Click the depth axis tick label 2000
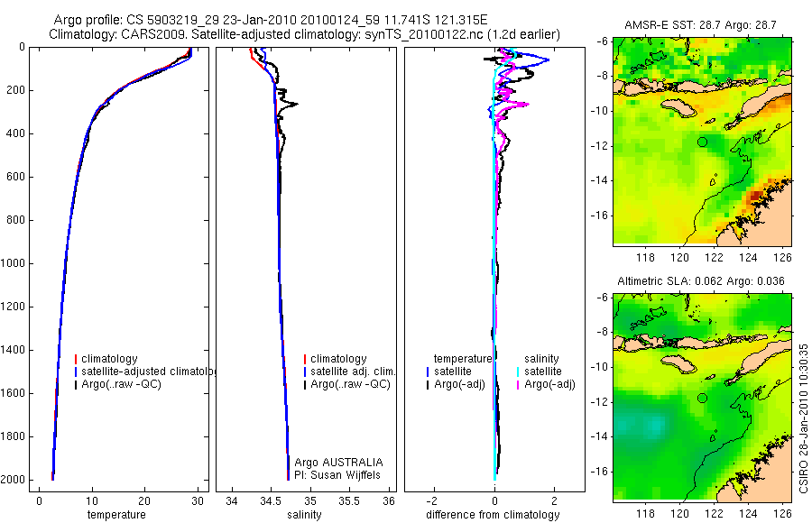Image resolution: width=812 pixels, height=523 pixels. tap(14, 480)
